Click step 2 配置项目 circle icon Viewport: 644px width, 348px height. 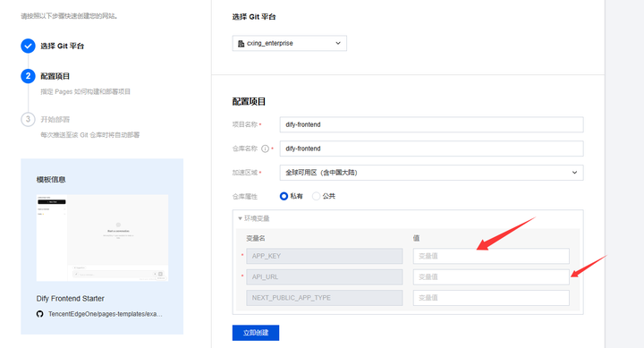(28, 76)
